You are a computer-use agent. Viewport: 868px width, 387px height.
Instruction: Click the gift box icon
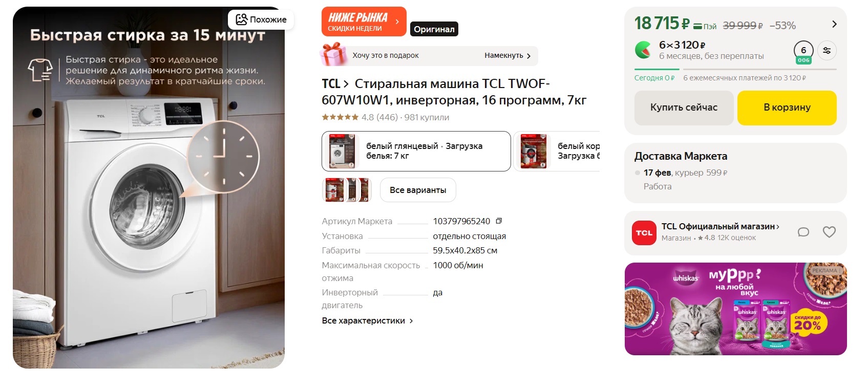333,54
